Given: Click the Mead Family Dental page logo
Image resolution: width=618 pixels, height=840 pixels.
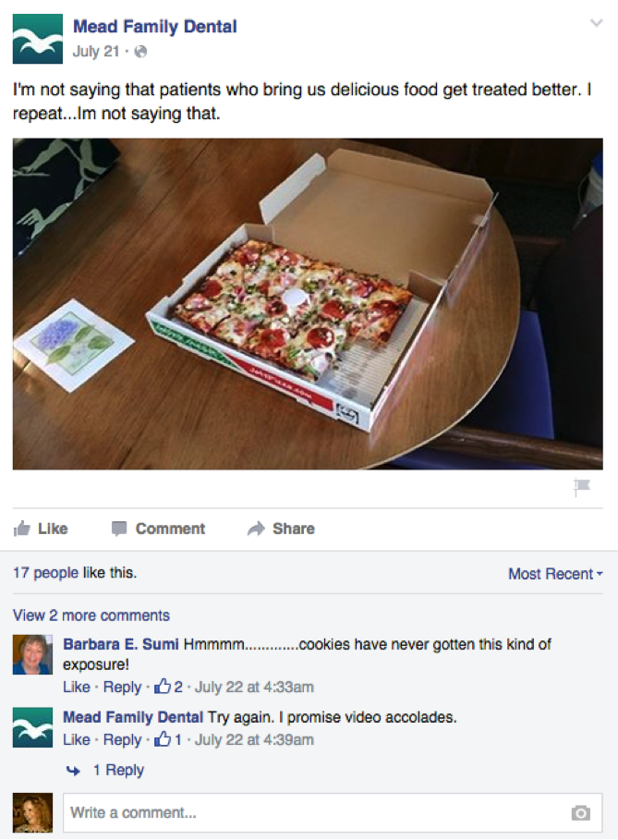Looking at the screenshot, I should pos(38,39).
